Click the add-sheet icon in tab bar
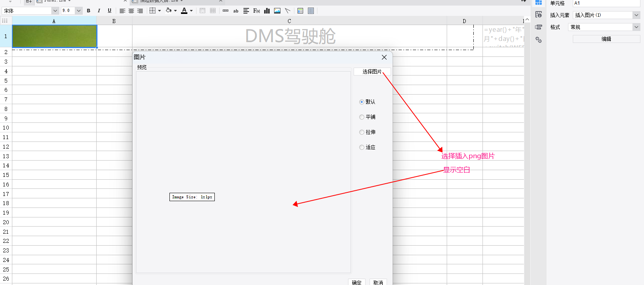The width and height of the screenshot is (644, 285). tap(29, 2)
